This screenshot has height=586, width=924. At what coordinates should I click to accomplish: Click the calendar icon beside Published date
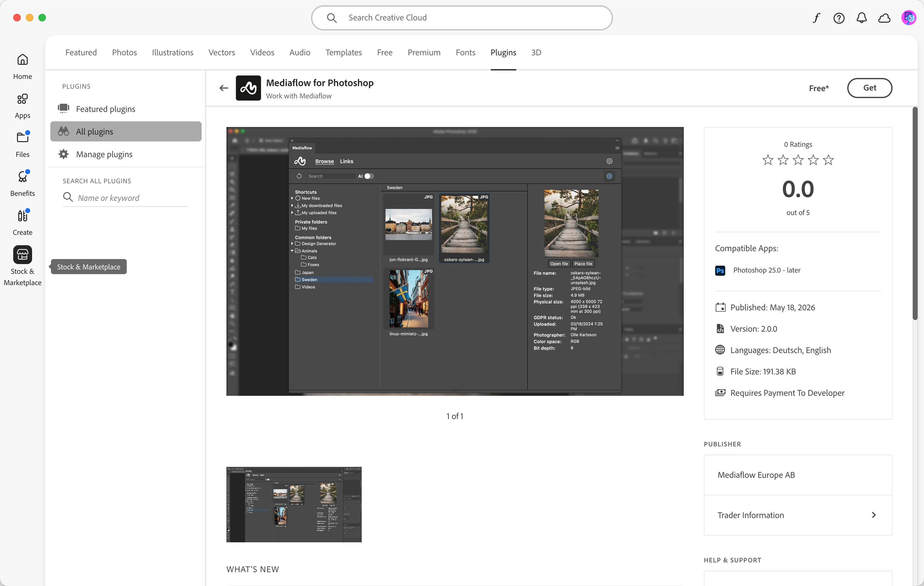coord(720,307)
